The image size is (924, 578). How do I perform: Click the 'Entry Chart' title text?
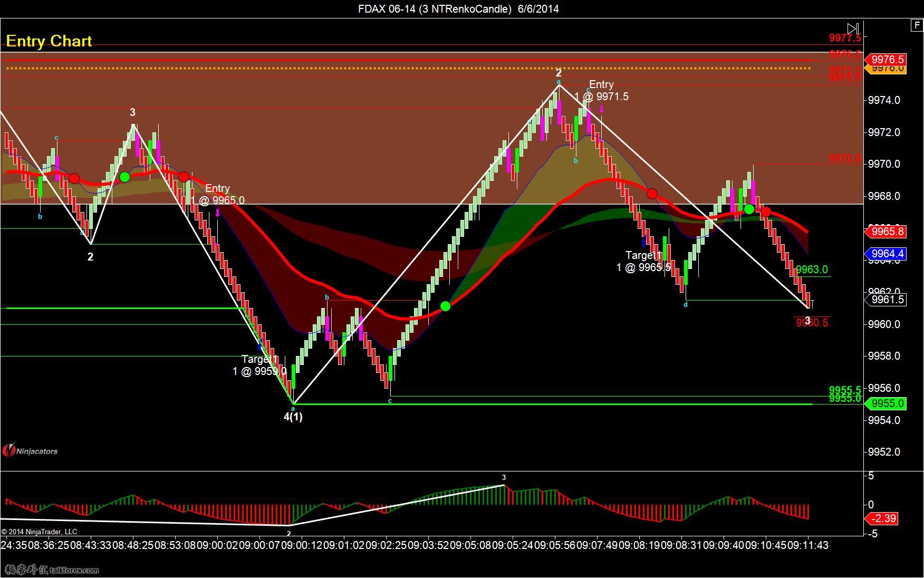click(x=49, y=41)
